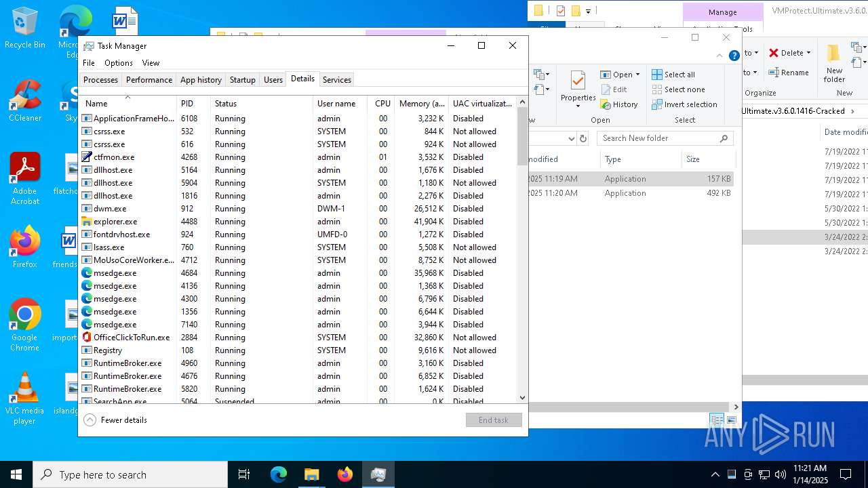Open Firefox desktop shortcut
The height and width of the screenshot is (488, 868).
pyautogui.click(x=24, y=247)
